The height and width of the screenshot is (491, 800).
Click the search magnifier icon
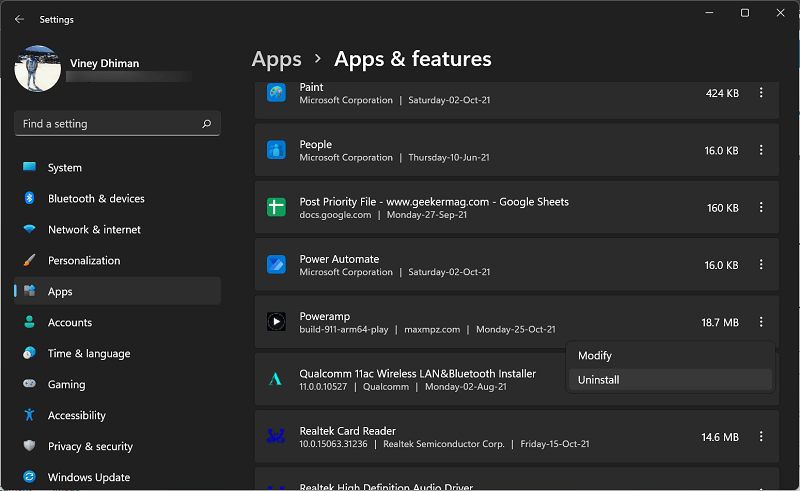click(x=207, y=124)
